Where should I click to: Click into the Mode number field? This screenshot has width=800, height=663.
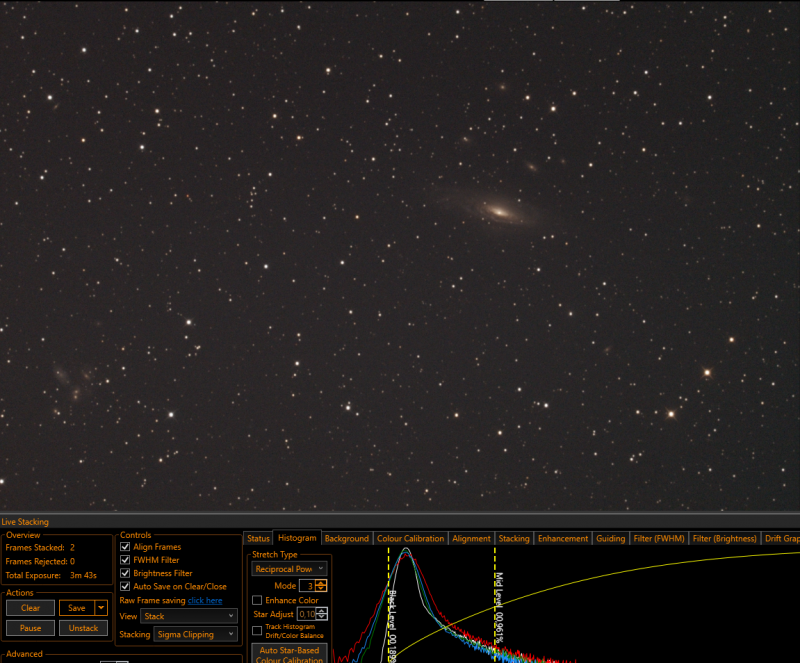click(x=307, y=586)
